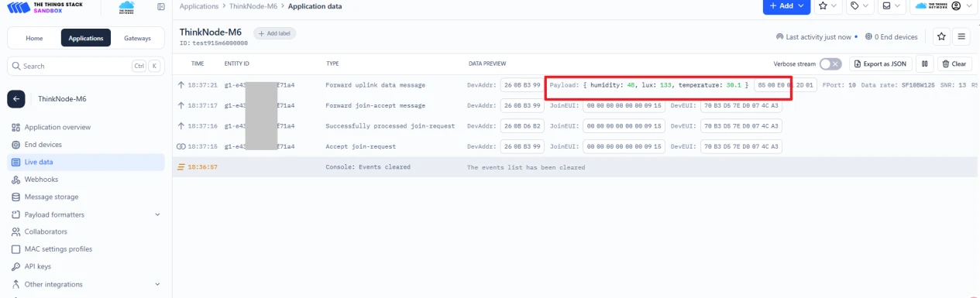Toggle Verbose stream switch
The height and width of the screenshot is (298, 980).
(830, 64)
